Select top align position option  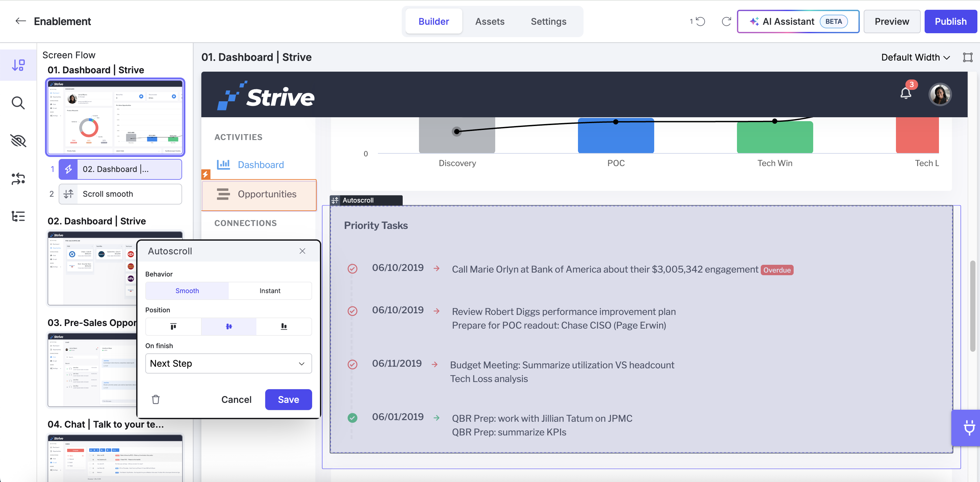173,327
